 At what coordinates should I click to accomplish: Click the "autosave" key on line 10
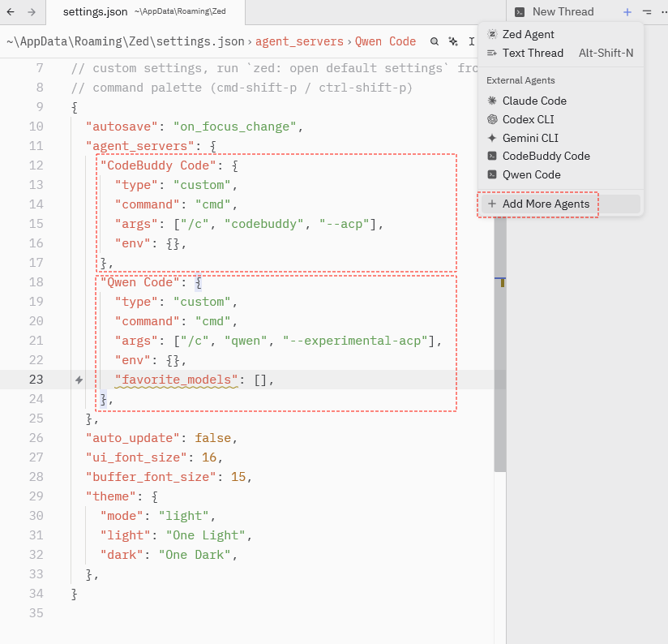point(122,127)
